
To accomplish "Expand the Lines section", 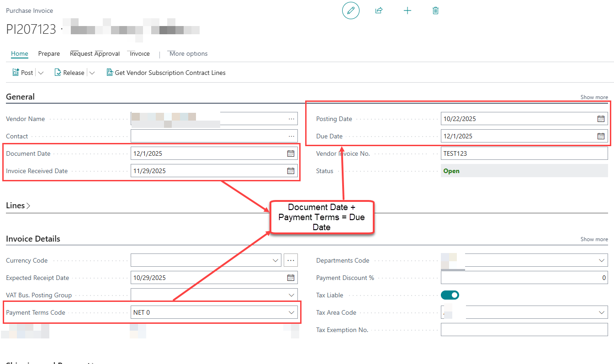I will tap(18, 206).
